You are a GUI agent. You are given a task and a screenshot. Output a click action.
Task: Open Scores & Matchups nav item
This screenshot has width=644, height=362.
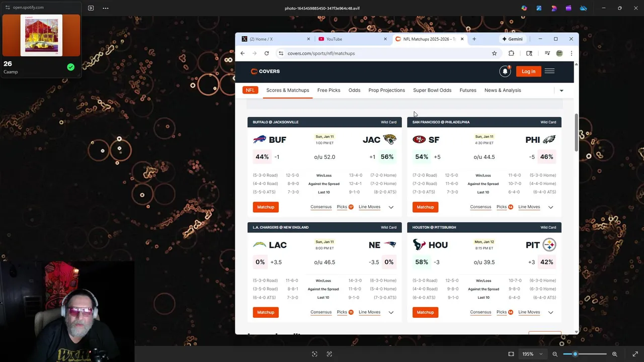pyautogui.click(x=288, y=90)
